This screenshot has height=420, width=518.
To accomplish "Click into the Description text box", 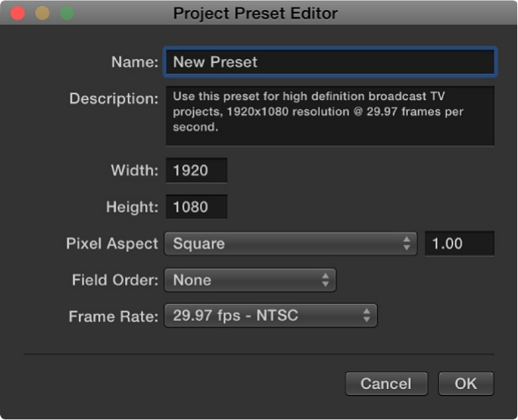I will 329,114.
